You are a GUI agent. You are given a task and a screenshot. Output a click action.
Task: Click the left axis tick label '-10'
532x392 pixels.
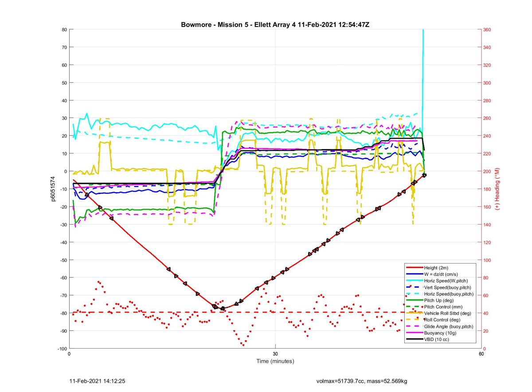click(63, 189)
